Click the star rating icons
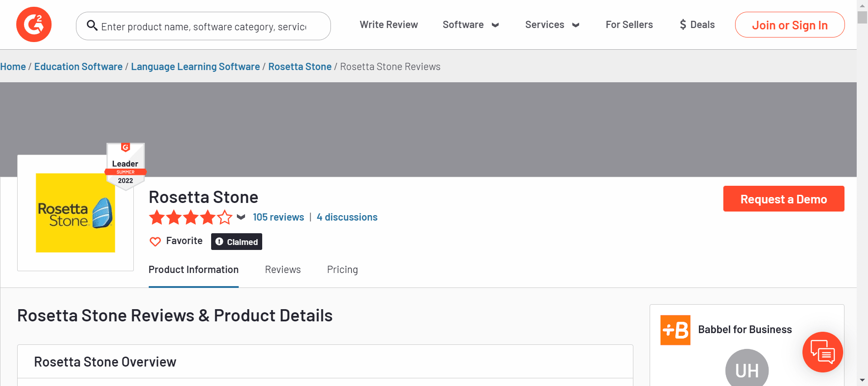 pos(190,217)
